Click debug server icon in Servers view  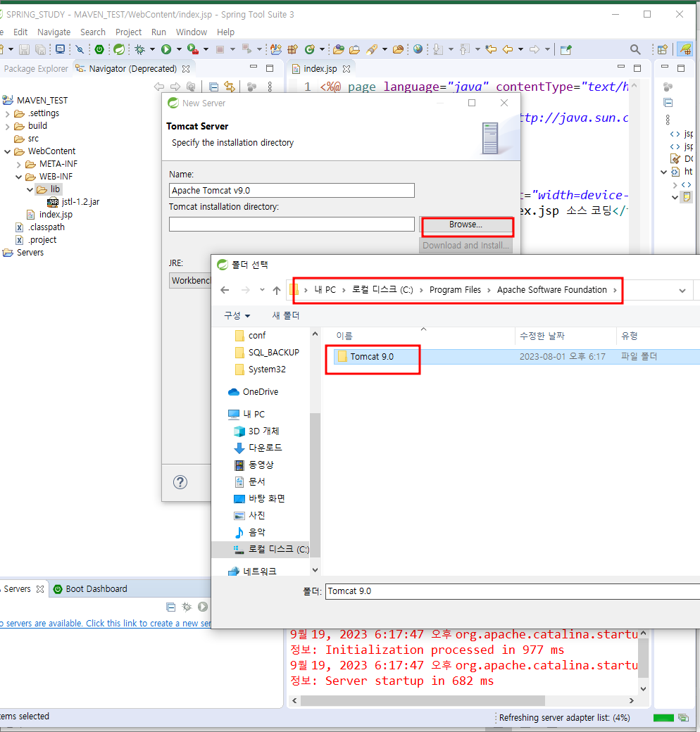pyautogui.click(x=187, y=607)
